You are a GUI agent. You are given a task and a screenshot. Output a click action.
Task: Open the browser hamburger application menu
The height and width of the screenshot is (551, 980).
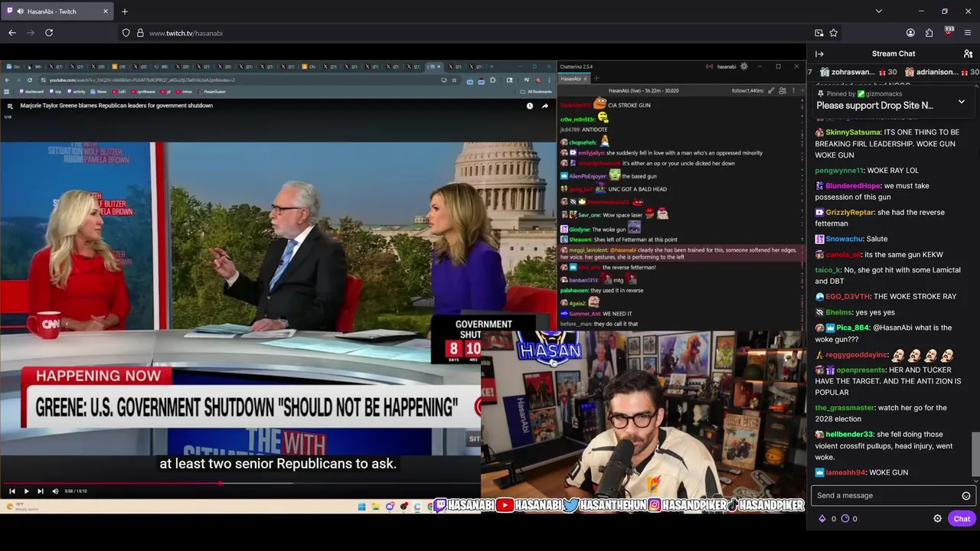tap(968, 33)
